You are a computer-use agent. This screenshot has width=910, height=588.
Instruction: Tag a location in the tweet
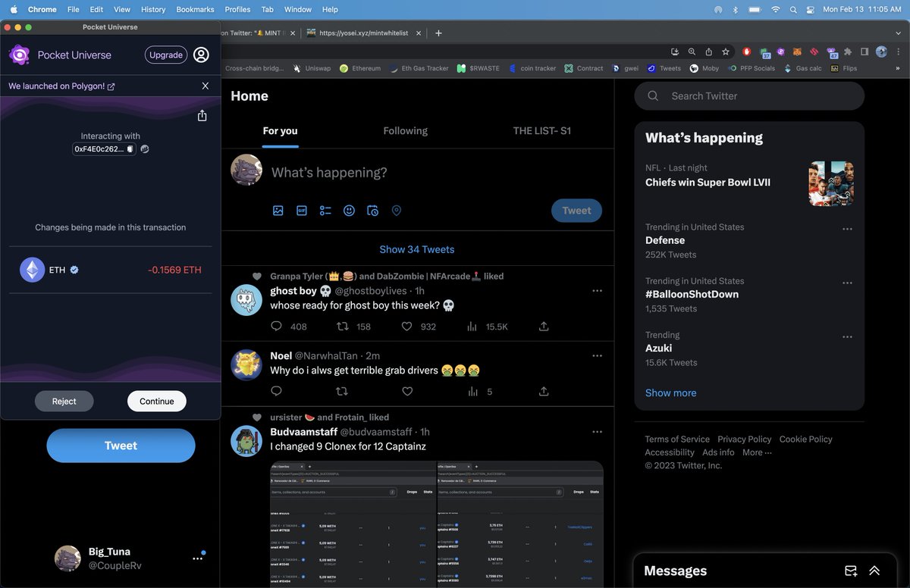[x=397, y=211]
